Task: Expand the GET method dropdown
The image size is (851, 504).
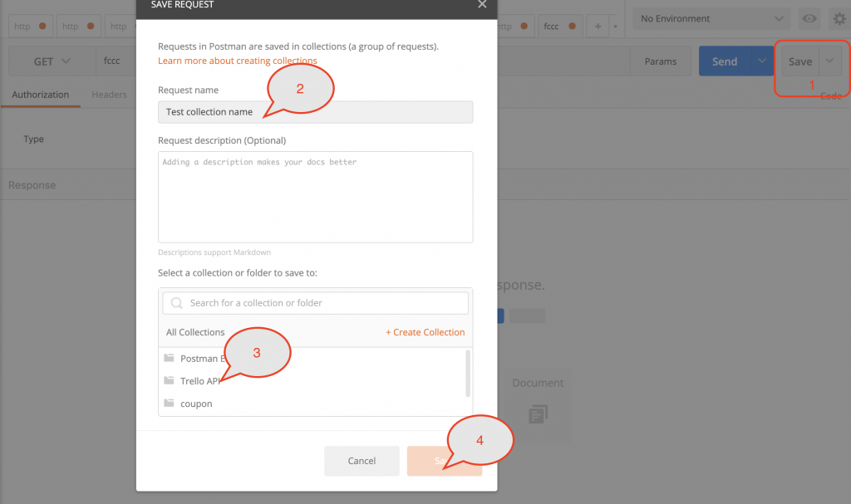Action: 52,61
